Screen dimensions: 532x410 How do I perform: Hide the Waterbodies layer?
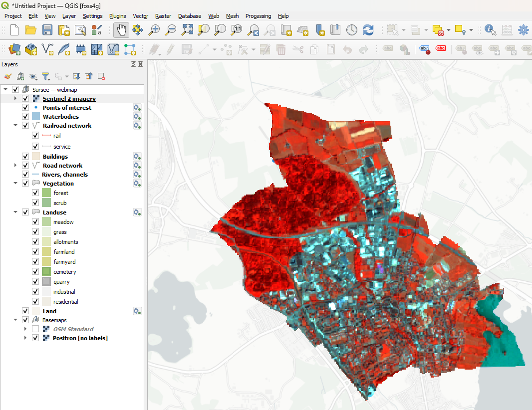tap(25, 117)
